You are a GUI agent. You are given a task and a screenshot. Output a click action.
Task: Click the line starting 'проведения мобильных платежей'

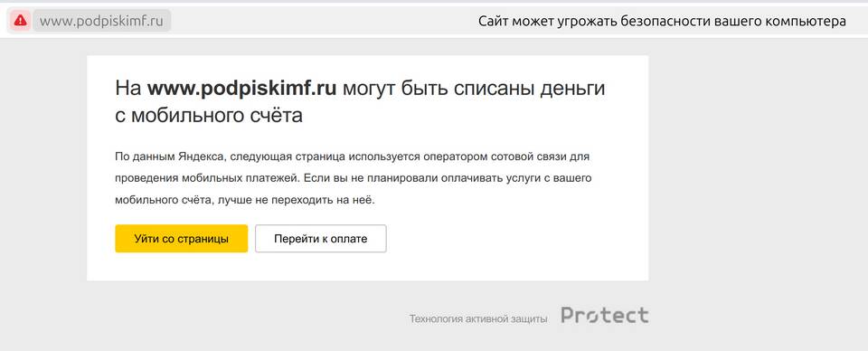tap(354, 178)
